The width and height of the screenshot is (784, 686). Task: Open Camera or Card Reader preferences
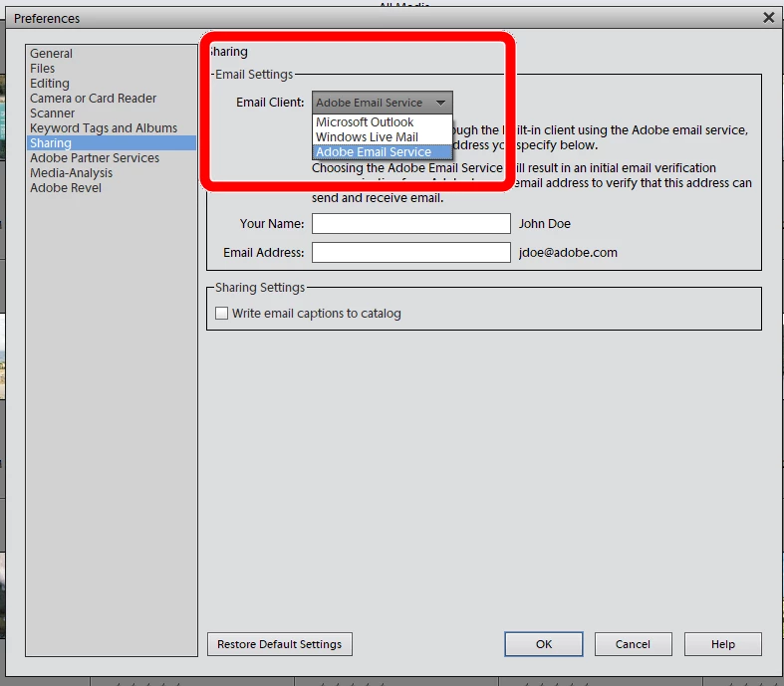pyautogui.click(x=93, y=99)
